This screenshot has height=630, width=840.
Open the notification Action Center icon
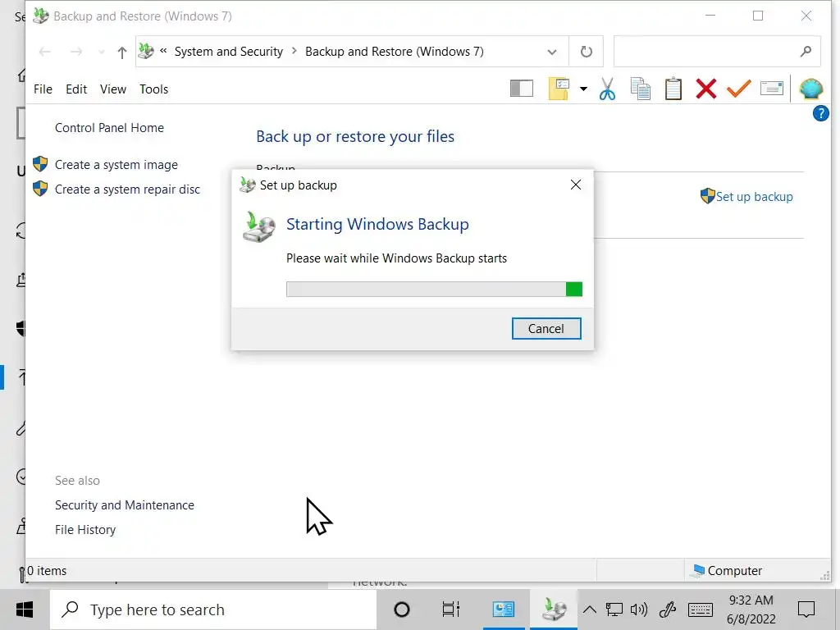click(x=806, y=609)
